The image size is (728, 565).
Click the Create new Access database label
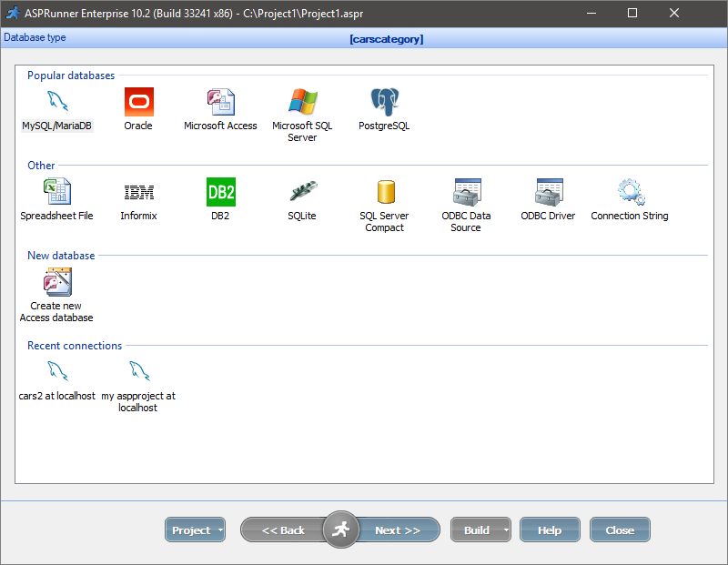click(x=56, y=311)
